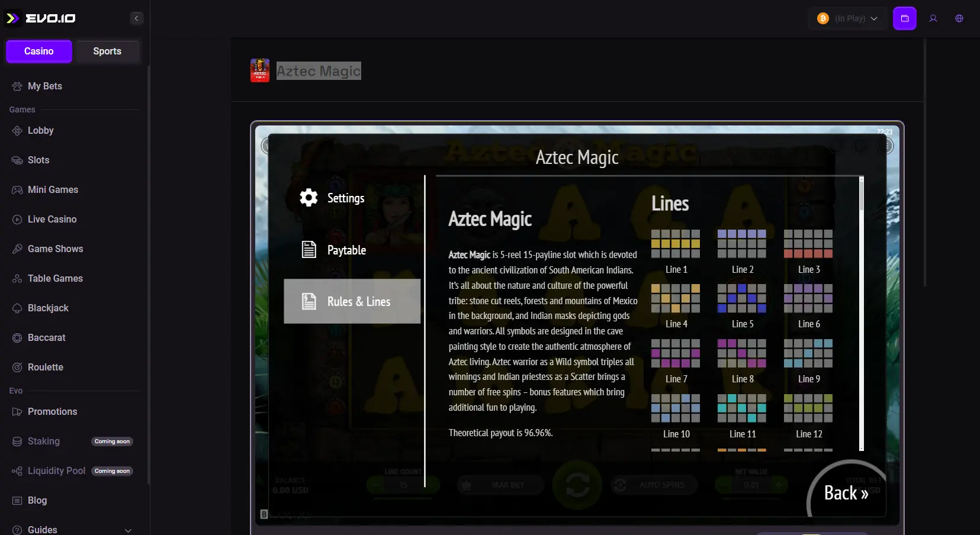Viewport: 980px width, 535px height.
Task: Click the Liquidity Pool icon
Action: tap(17, 471)
